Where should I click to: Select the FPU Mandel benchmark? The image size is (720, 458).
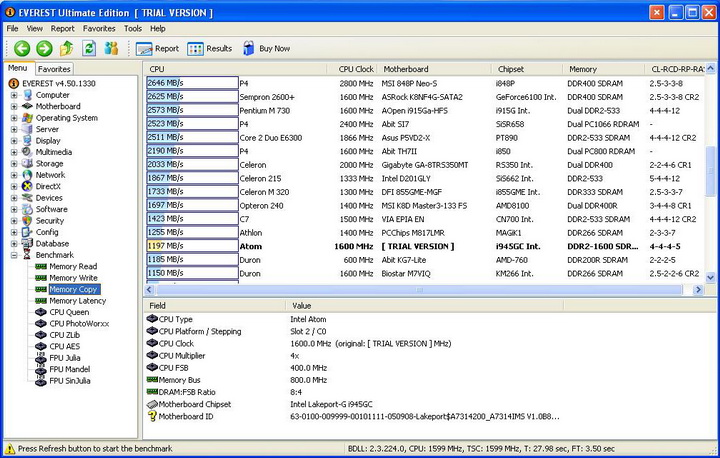click(70, 369)
